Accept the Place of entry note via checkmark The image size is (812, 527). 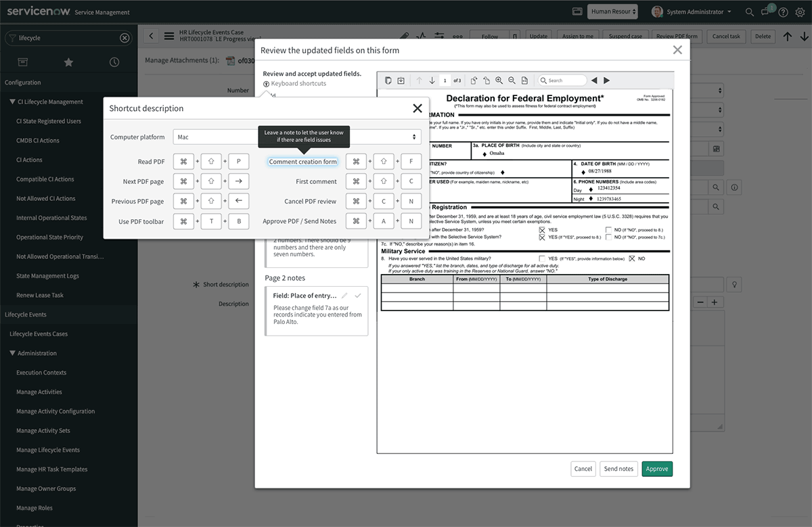tap(358, 295)
